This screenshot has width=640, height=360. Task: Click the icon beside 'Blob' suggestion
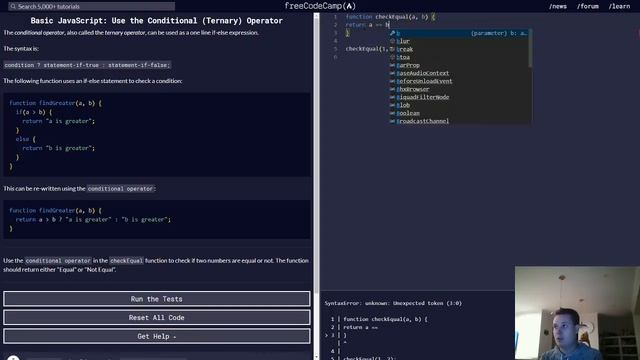[392, 105]
